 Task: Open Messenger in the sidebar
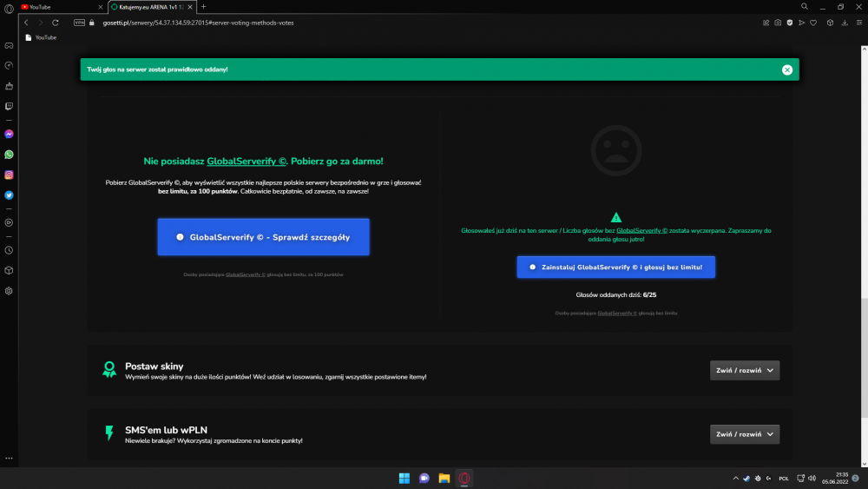coord(9,134)
